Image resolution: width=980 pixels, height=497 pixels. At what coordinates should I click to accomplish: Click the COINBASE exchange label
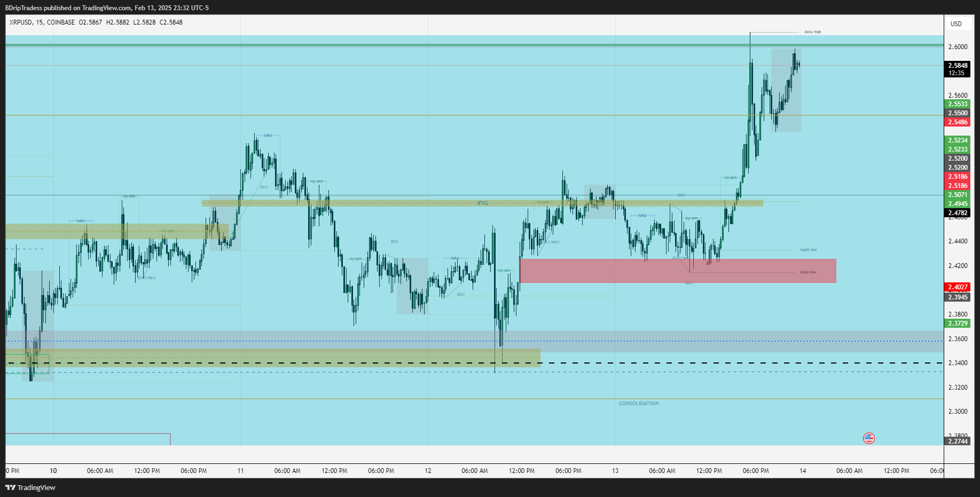(61, 22)
